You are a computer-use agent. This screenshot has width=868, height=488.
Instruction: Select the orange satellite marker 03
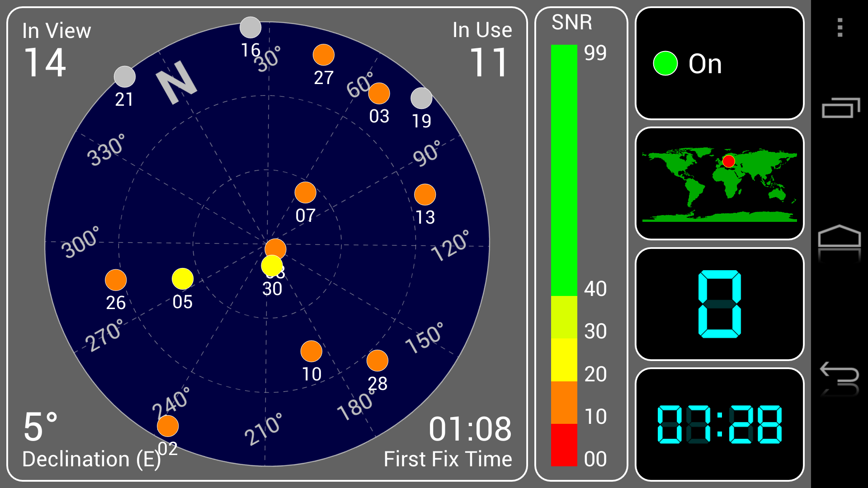379,94
